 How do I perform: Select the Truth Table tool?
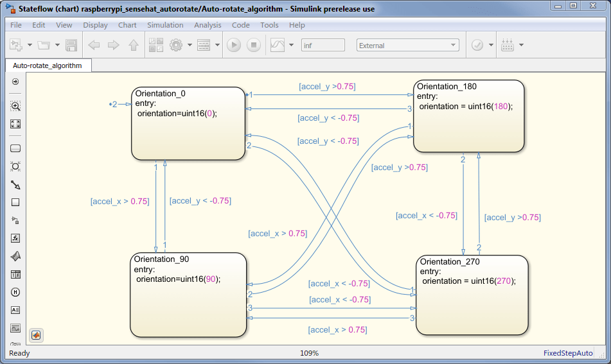(15, 275)
